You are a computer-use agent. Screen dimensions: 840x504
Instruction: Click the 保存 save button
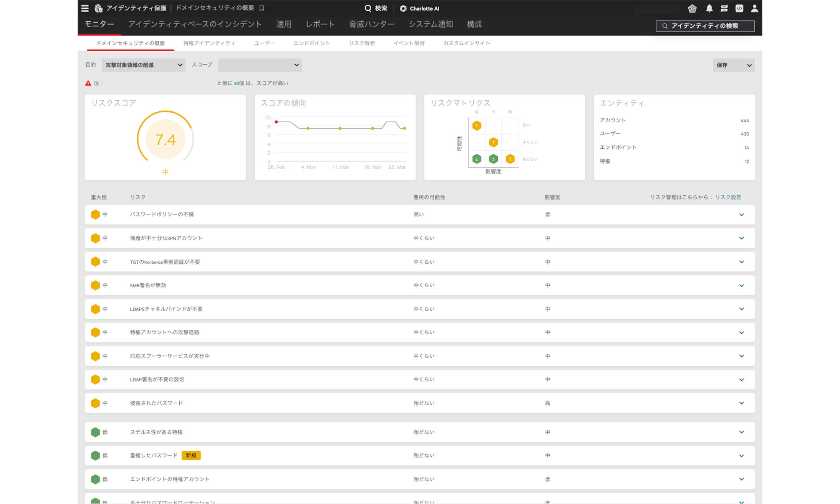tap(733, 65)
